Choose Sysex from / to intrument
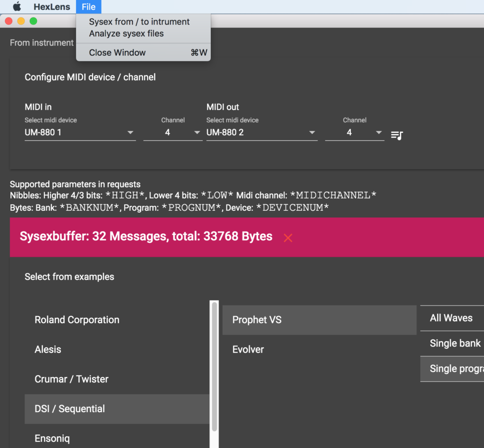 [143, 22]
